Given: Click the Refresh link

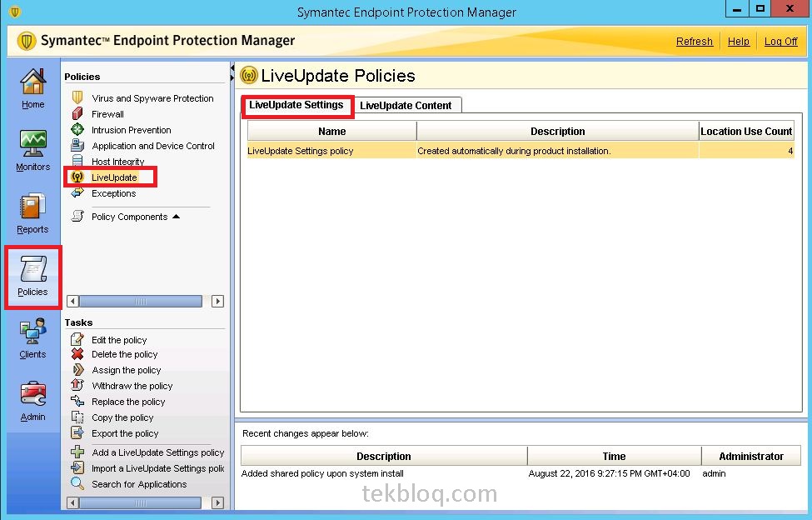Looking at the screenshot, I should pyautogui.click(x=695, y=42).
